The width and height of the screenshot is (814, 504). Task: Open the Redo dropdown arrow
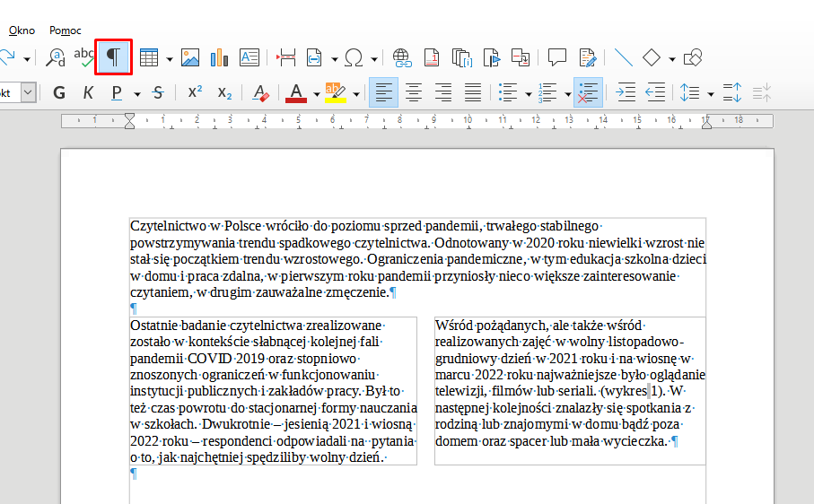pos(27,59)
